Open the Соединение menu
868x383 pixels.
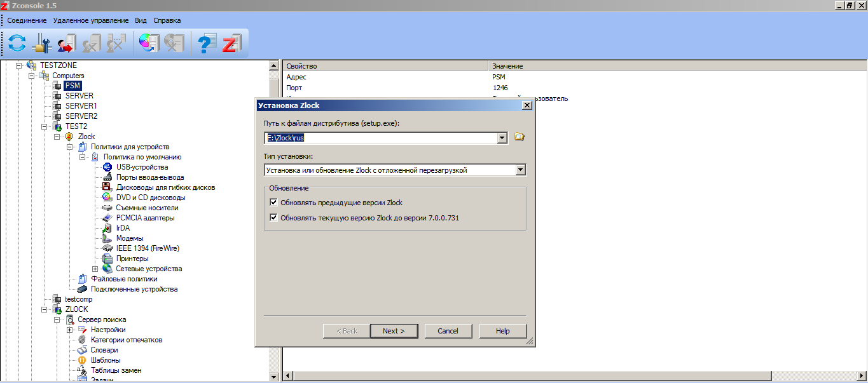pos(27,20)
